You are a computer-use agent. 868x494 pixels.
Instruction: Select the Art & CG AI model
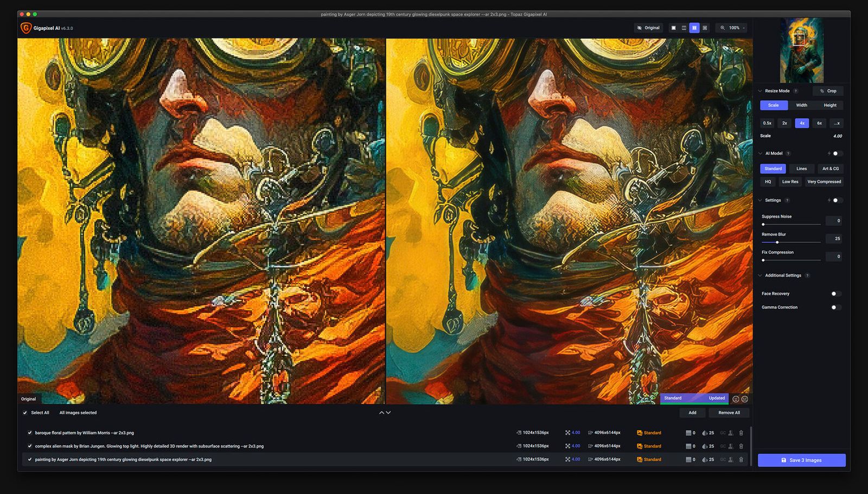(x=831, y=169)
